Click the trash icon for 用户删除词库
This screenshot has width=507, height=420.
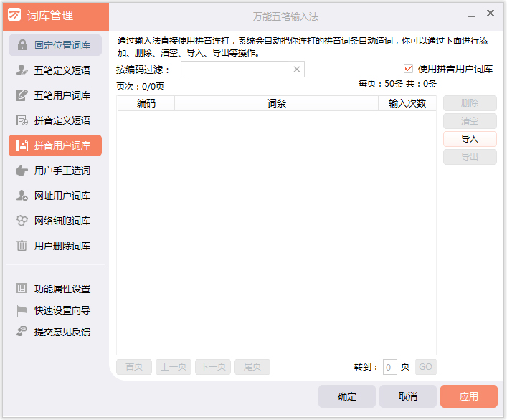[22, 246]
